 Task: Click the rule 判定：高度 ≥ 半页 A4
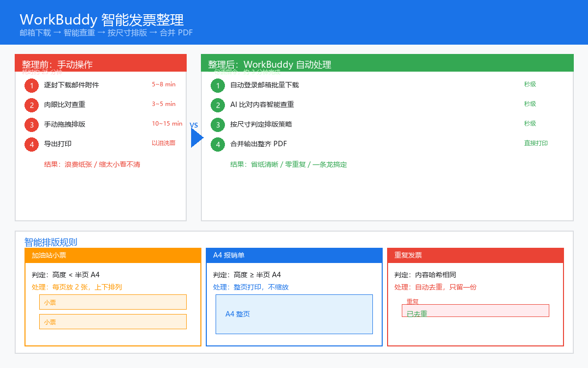click(x=247, y=275)
